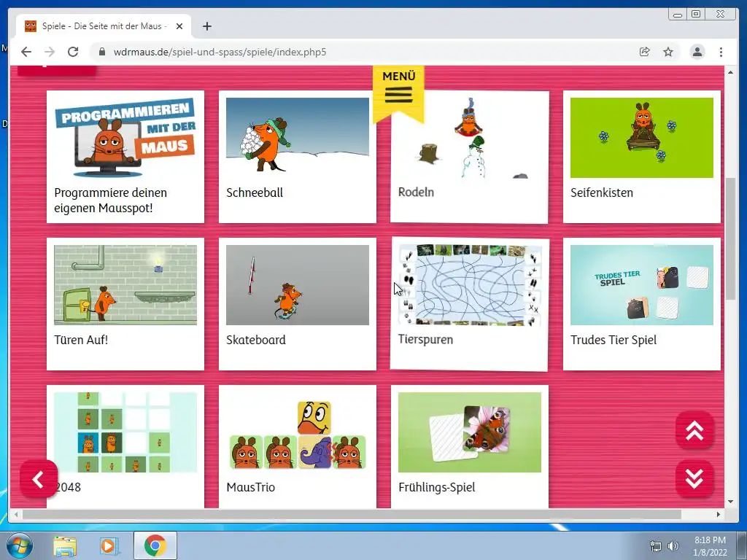Reload the page with refresh icon
747x560 pixels.
pos(73,52)
